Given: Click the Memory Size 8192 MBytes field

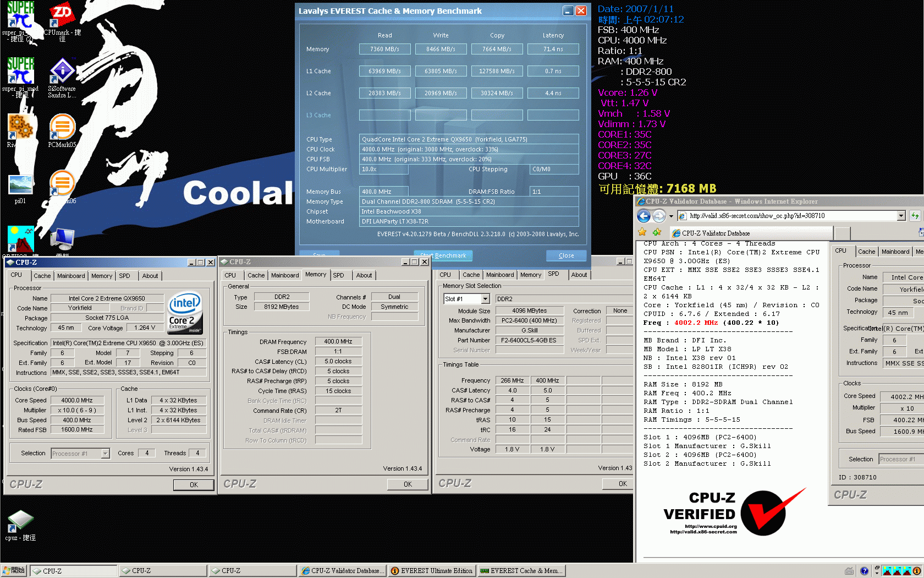Looking at the screenshot, I should tap(282, 307).
